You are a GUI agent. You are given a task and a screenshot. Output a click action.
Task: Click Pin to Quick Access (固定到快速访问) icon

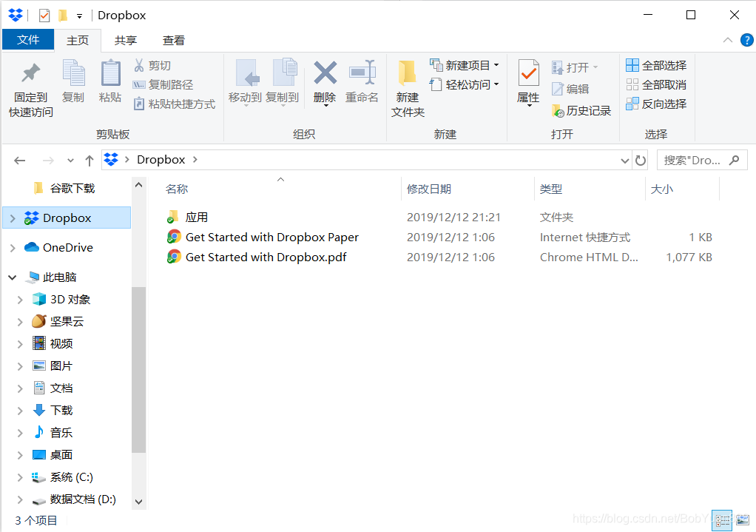[31, 74]
